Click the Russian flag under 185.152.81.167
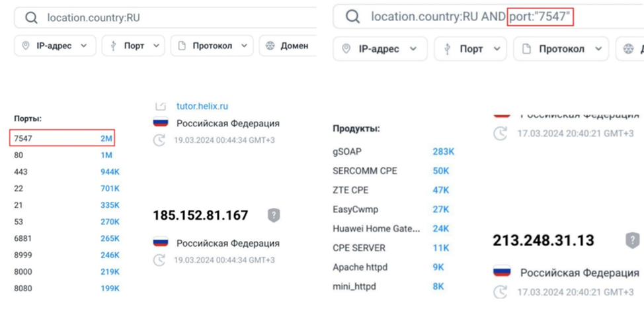Screen dimensions: 644x319 point(160,243)
